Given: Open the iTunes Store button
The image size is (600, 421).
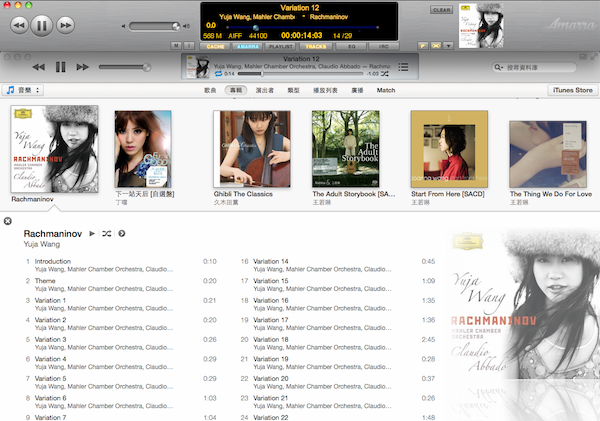Looking at the screenshot, I should point(572,90).
